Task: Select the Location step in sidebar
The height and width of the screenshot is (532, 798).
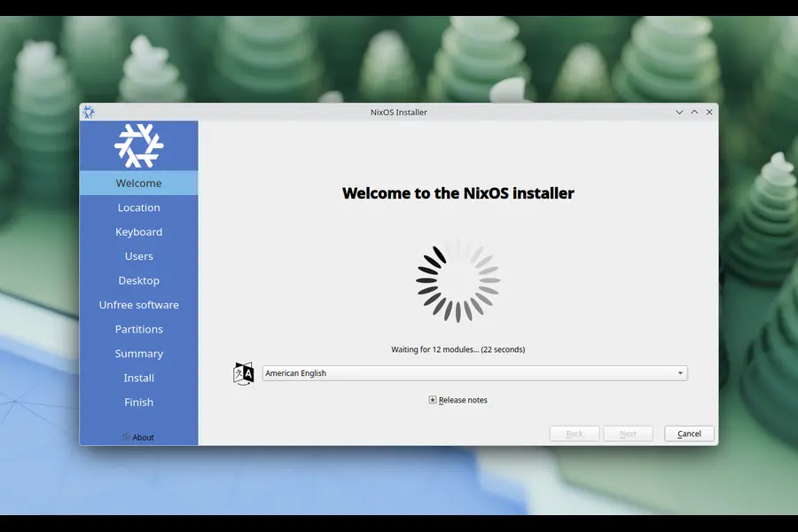Action: tap(138, 207)
